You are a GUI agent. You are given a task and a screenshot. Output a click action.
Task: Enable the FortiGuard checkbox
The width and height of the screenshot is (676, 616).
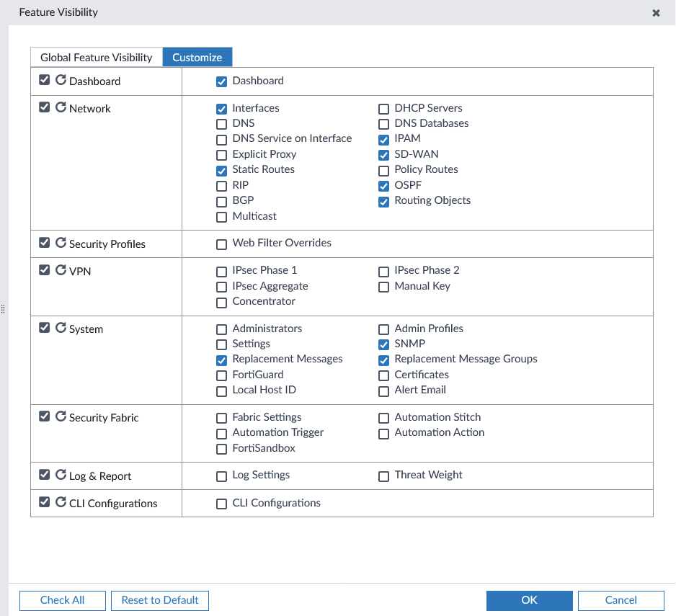(x=221, y=376)
